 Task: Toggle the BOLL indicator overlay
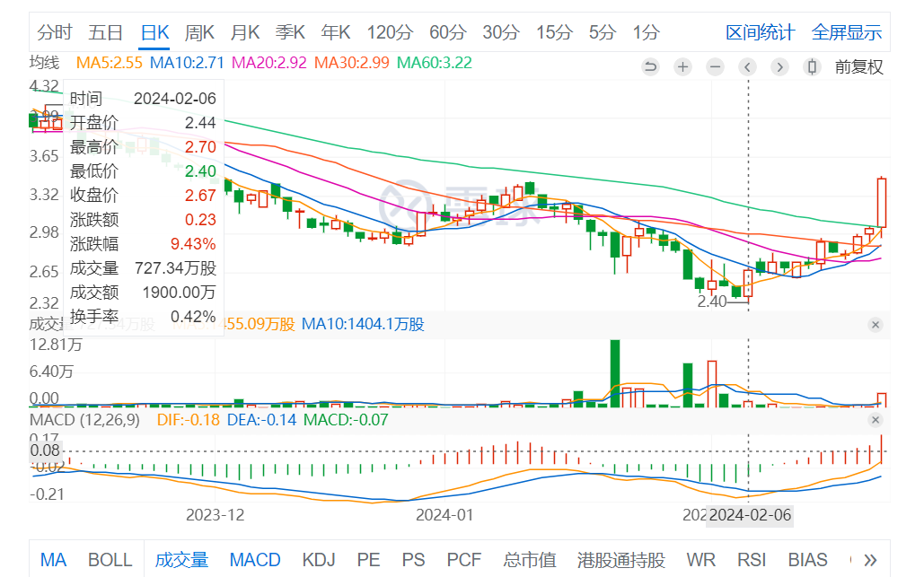[x=110, y=560]
